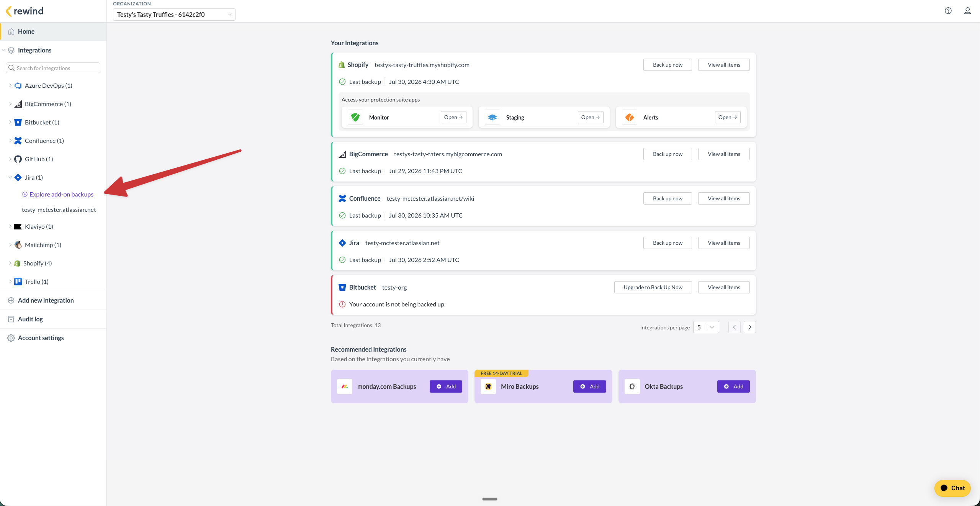Image resolution: width=980 pixels, height=506 pixels.
Task: Open Account settings
Action: click(53, 338)
